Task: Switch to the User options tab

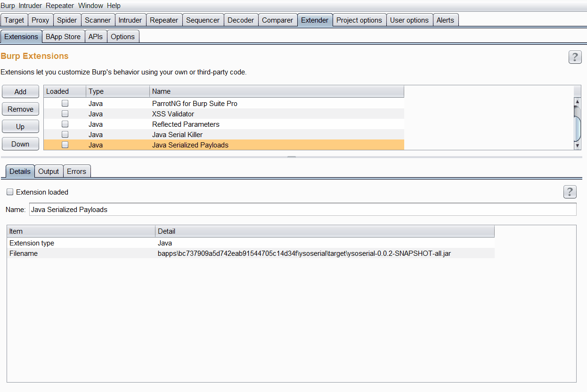Action: [409, 20]
